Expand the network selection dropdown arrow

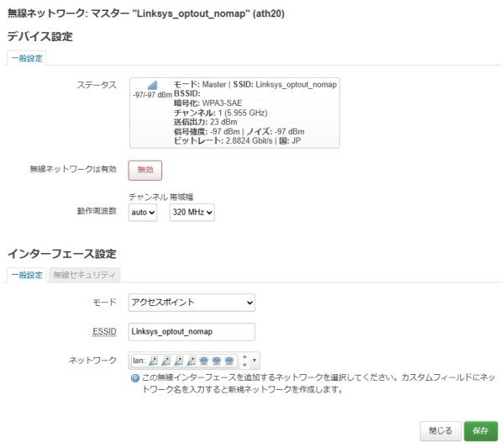tap(255, 361)
